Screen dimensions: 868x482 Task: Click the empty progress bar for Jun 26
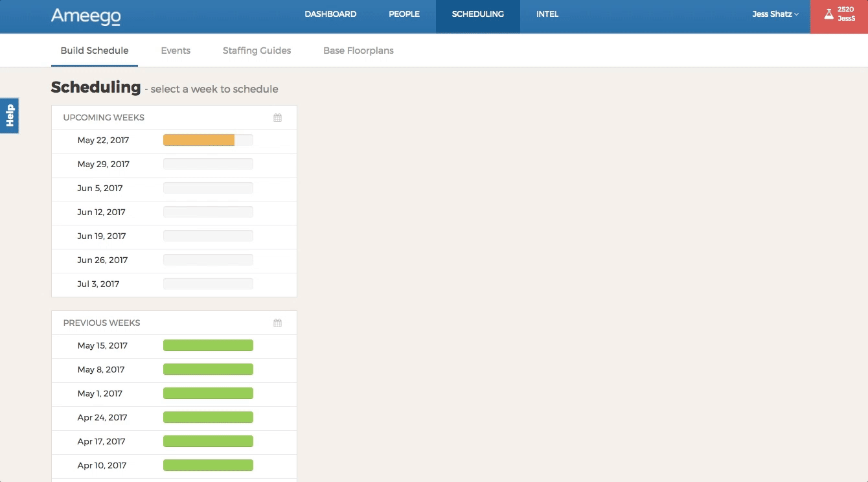(x=208, y=260)
